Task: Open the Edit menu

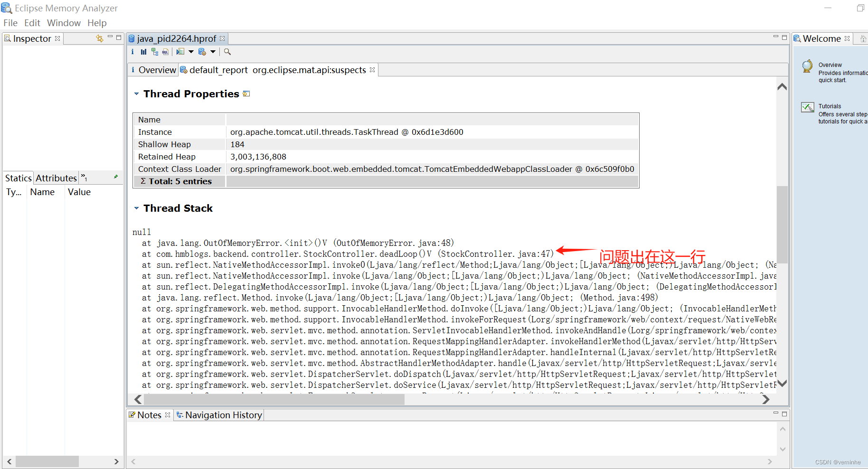Action: pyautogui.click(x=32, y=23)
